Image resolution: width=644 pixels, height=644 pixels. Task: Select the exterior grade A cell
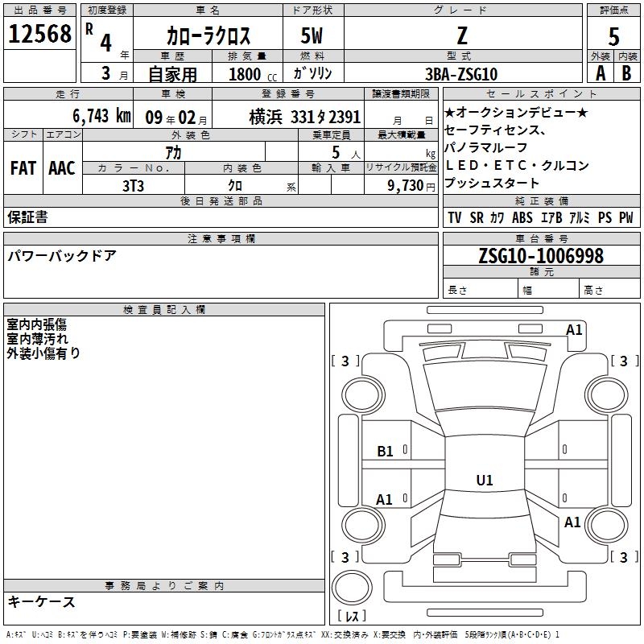tap(601, 73)
